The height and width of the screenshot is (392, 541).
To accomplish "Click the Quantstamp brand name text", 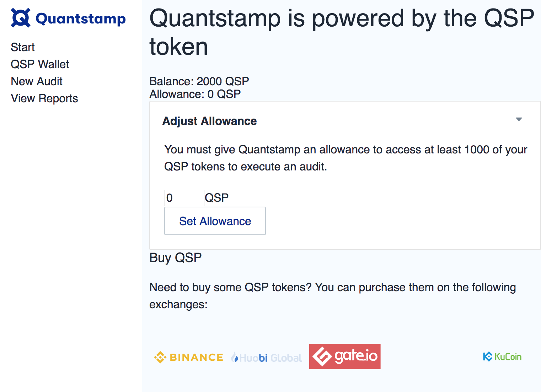I will pyautogui.click(x=81, y=19).
